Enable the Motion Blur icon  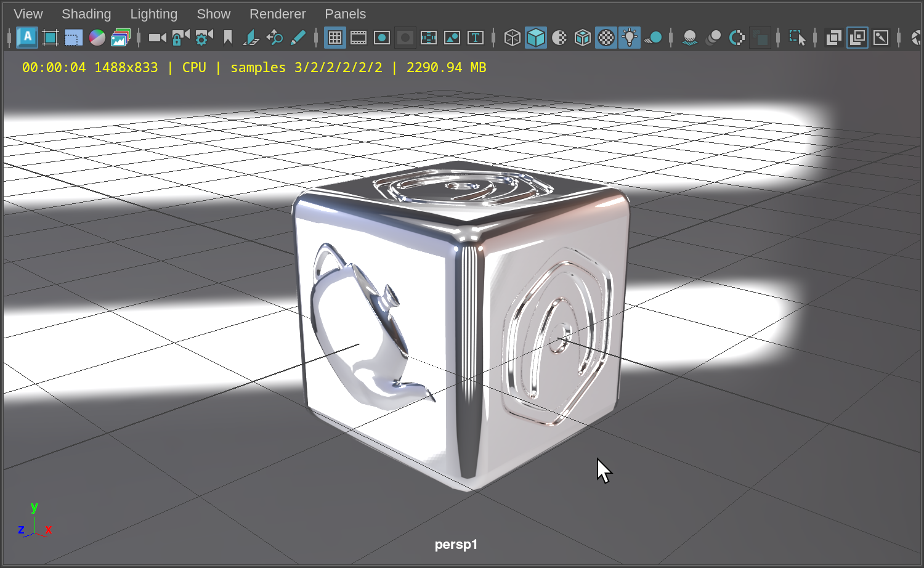pos(713,38)
